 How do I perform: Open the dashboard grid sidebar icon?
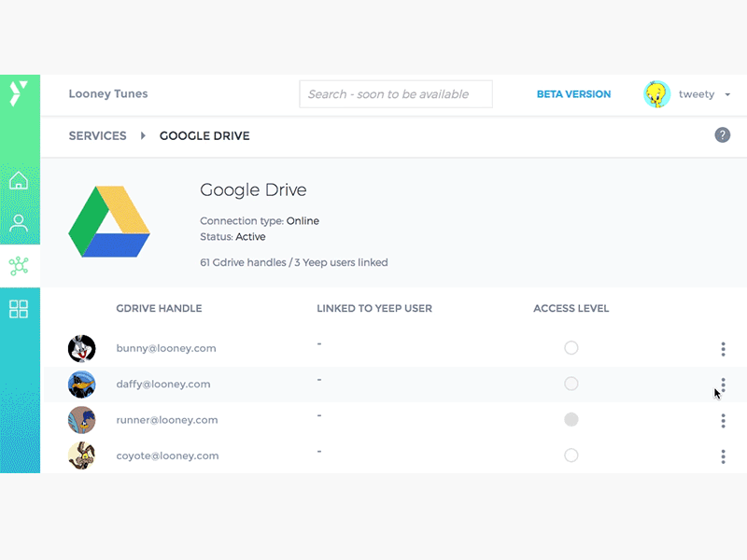tap(19, 309)
